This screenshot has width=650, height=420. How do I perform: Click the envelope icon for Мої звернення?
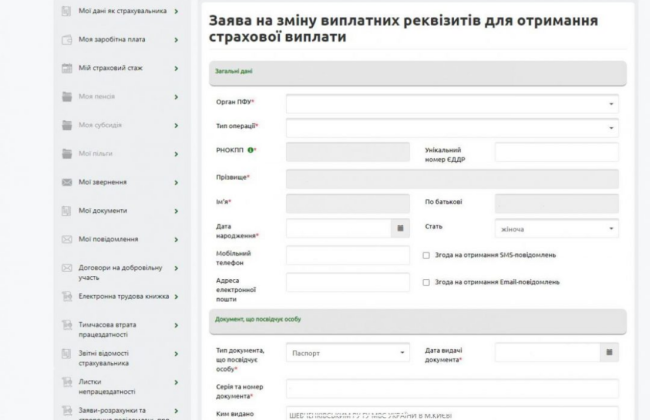(x=66, y=182)
